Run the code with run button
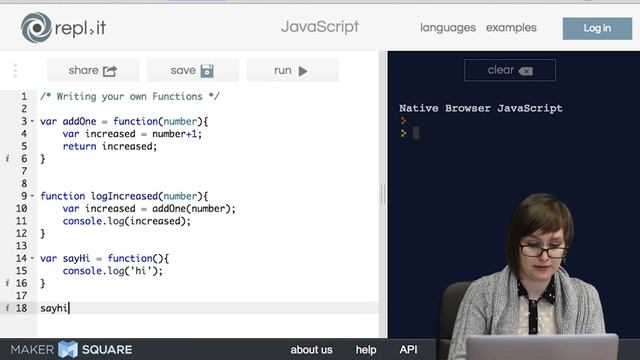640x360 pixels. 292,70
